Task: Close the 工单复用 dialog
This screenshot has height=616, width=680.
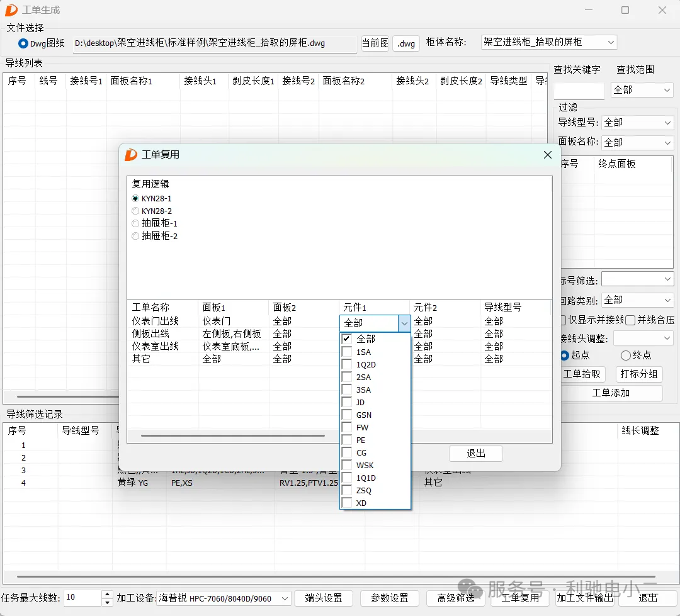Action: (548, 155)
